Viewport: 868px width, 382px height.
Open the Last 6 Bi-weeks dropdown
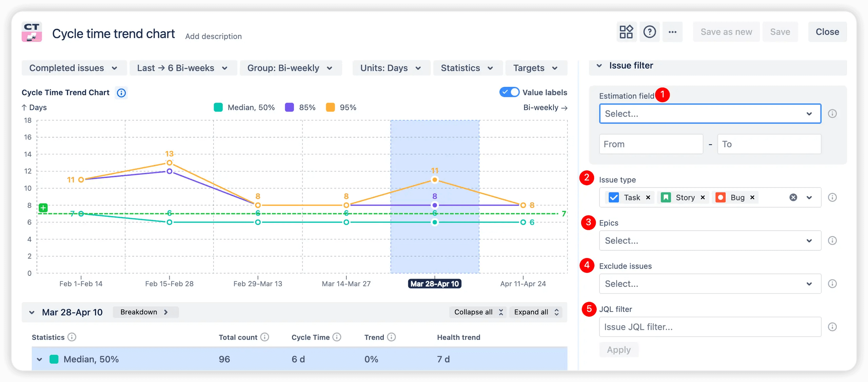pyautogui.click(x=183, y=68)
